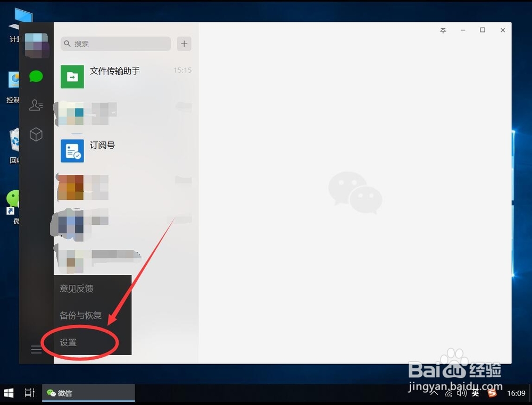Switch to the Chats green bubble icon

click(x=36, y=76)
